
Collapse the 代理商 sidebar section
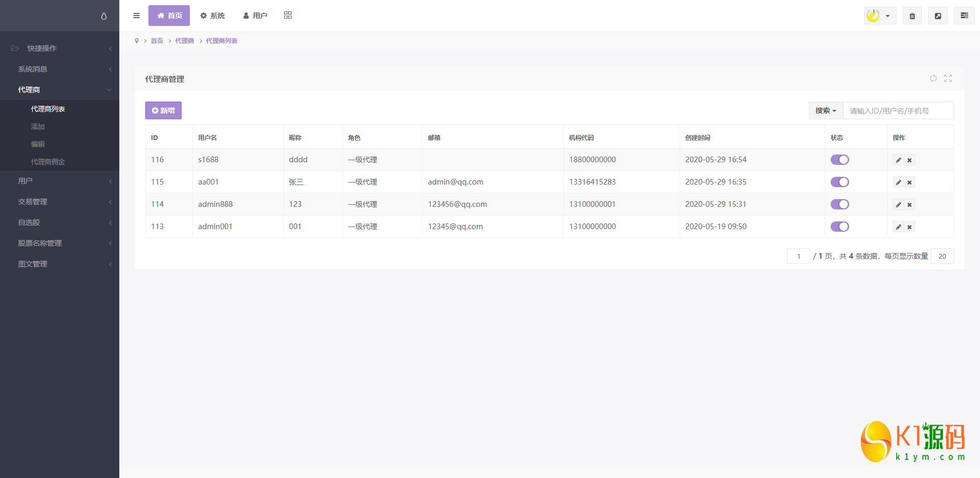(x=60, y=90)
